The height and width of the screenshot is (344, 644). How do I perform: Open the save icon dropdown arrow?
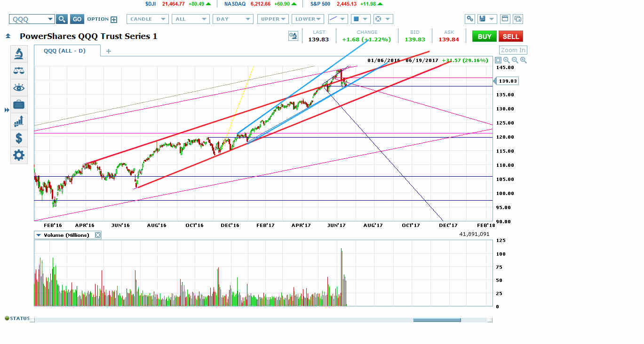492,19
